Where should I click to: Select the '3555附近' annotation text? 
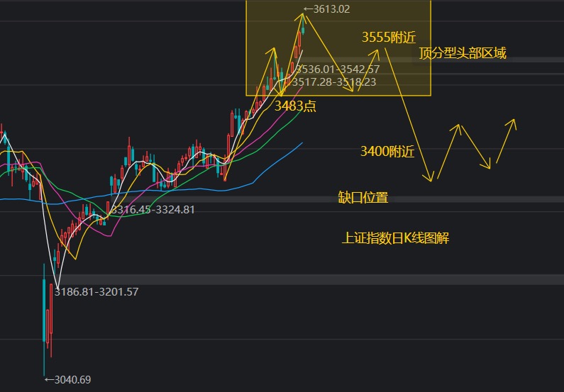(389, 38)
